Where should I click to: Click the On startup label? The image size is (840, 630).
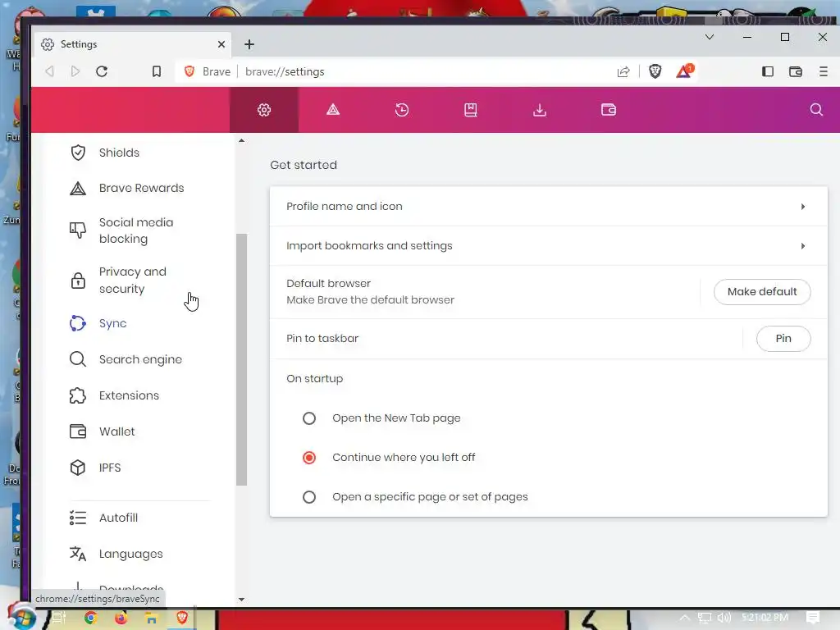tap(314, 379)
